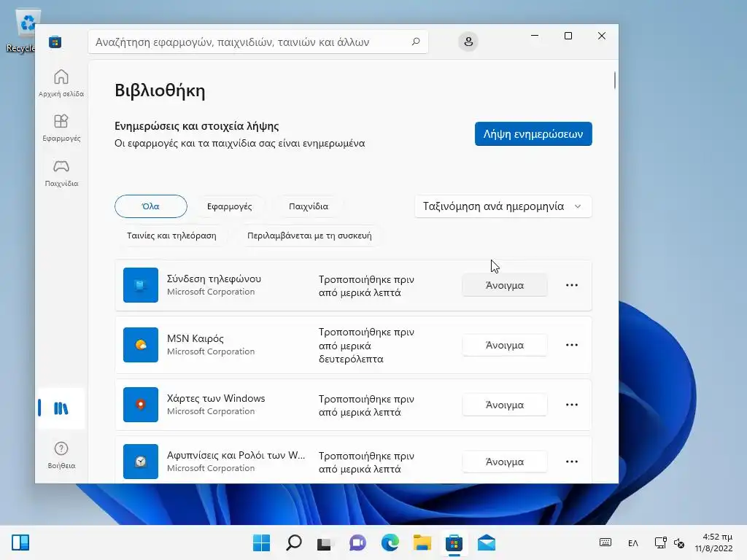Image resolution: width=747 pixels, height=560 pixels.
Task: Click the search magnifier icon in search box
Action: click(415, 42)
